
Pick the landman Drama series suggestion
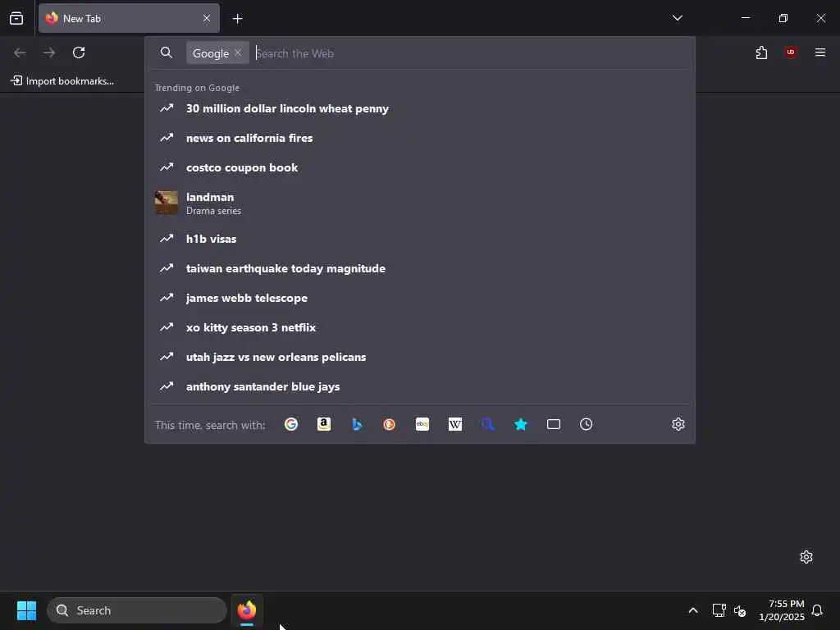[x=420, y=203]
